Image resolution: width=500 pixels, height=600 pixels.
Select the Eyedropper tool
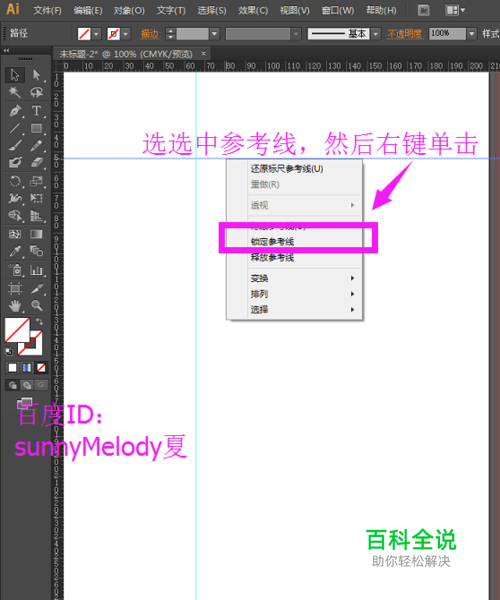pyautogui.click(x=15, y=251)
